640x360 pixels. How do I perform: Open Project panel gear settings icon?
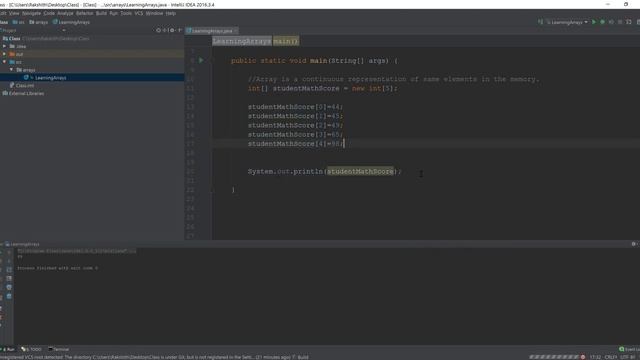[x=172, y=30]
